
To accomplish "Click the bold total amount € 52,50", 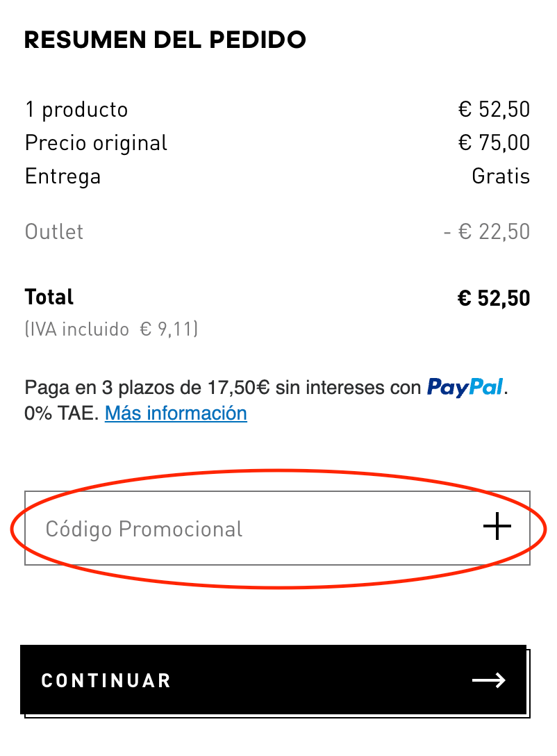I will (494, 299).
